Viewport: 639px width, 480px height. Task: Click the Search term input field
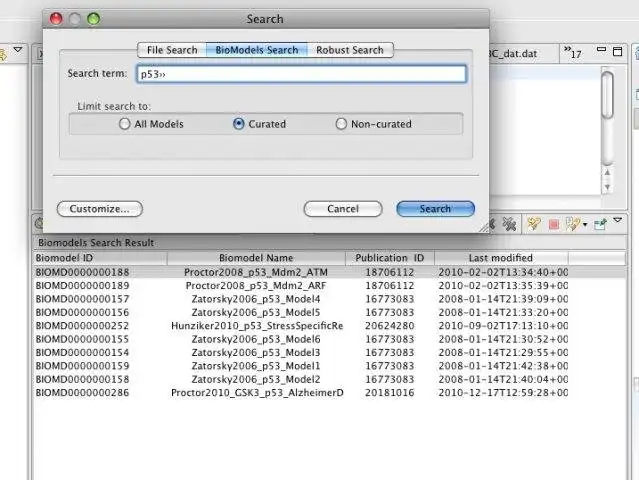(301, 74)
